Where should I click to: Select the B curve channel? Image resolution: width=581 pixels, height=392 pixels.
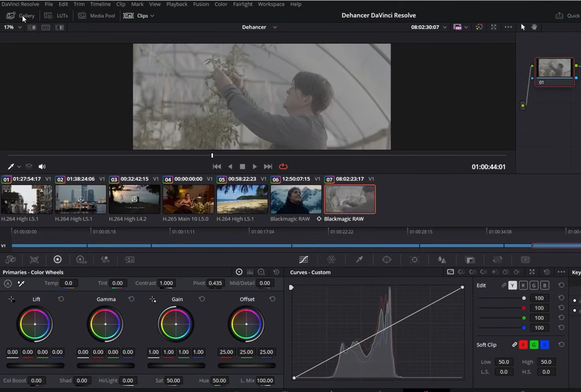click(x=544, y=285)
